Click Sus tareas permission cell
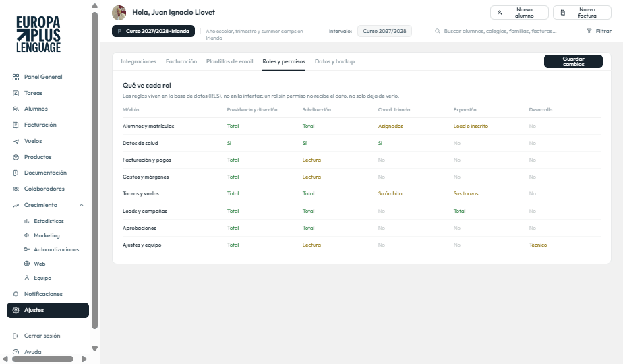The width and height of the screenshot is (623, 364). pyautogui.click(x=466, y=194)
